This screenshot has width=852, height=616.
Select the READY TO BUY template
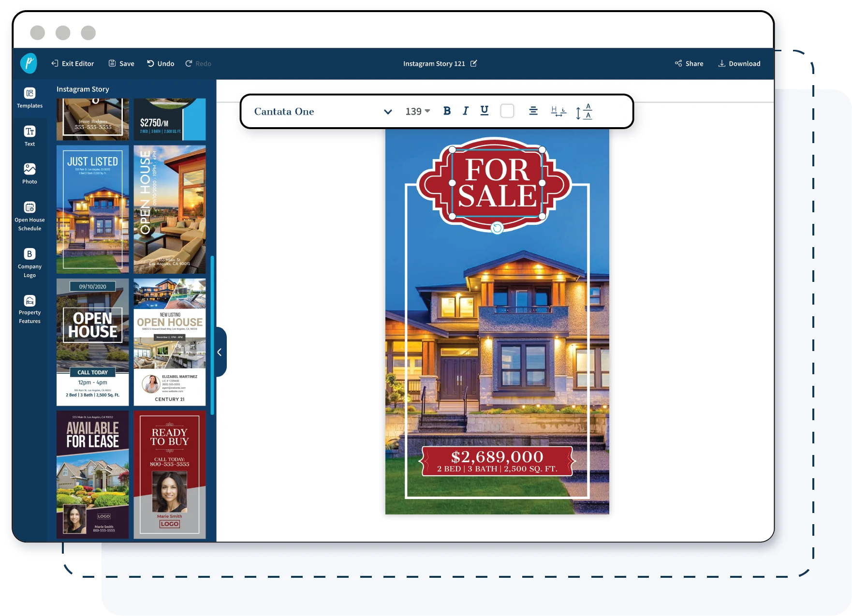[x=170, y=475]
